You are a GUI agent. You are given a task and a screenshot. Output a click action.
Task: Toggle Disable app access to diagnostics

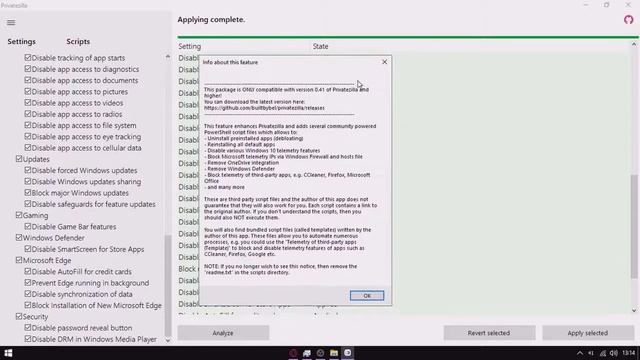point(28,69)
